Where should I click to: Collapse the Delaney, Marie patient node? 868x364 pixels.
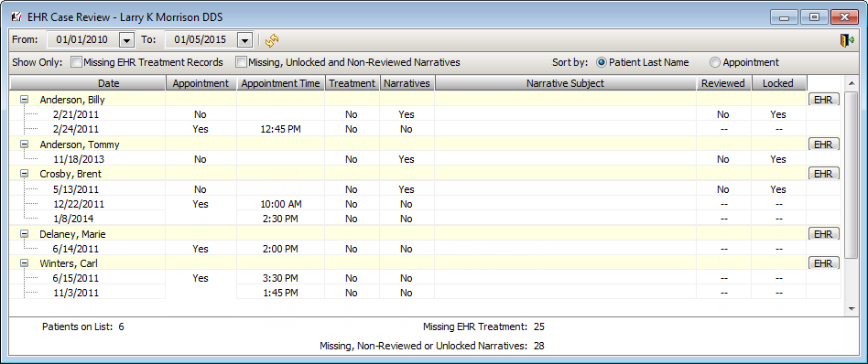pyautogui.click(x=25, y=234)
